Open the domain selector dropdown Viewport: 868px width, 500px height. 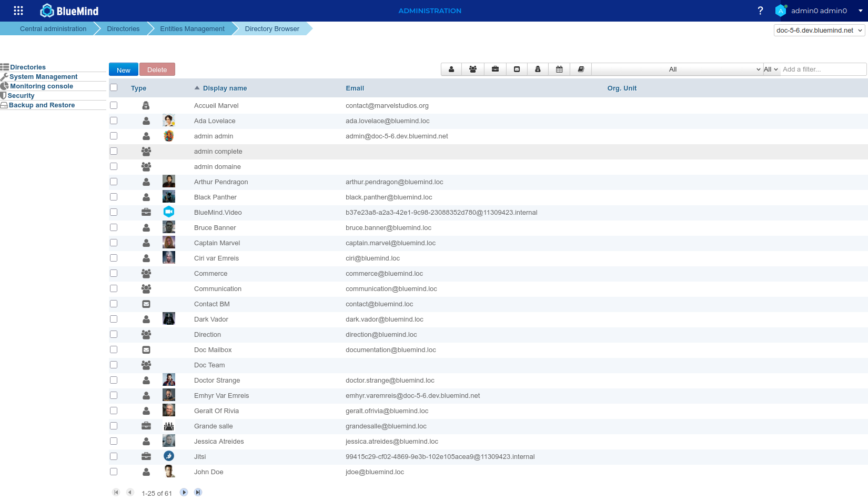pyautogui.click(x=819, y=31)
